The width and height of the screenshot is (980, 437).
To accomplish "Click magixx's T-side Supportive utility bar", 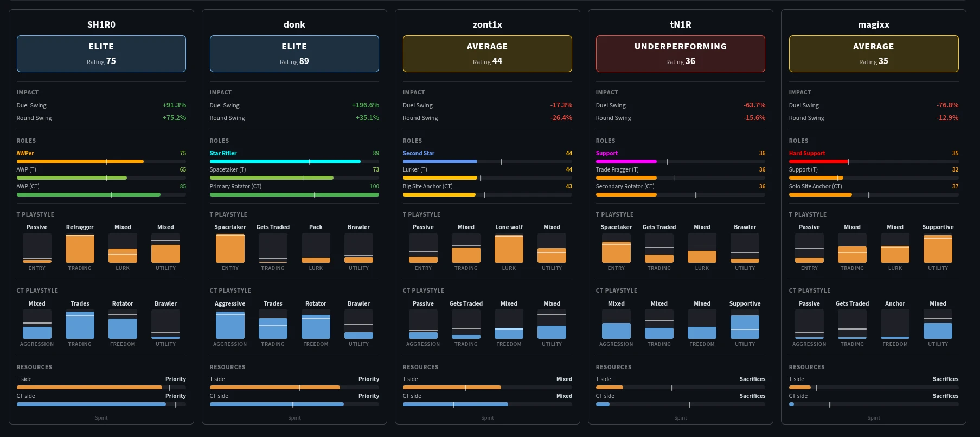I will [x=938, y=249].
